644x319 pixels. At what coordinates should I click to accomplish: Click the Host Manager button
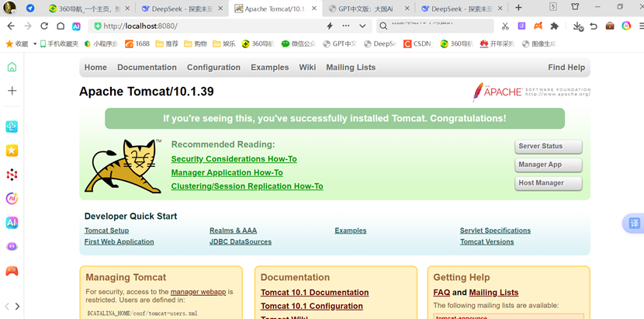549,183
